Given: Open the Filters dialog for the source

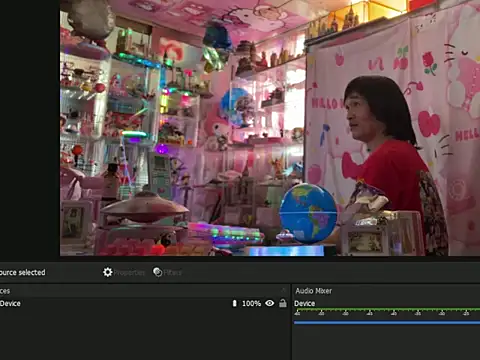Looking at the screenshot, I should coord(167,272).
